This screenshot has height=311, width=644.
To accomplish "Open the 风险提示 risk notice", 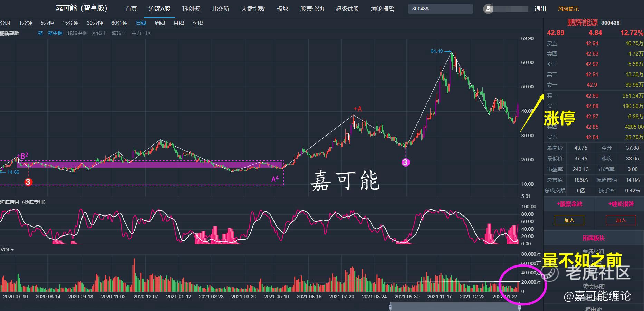I will (x=568, y=9).
